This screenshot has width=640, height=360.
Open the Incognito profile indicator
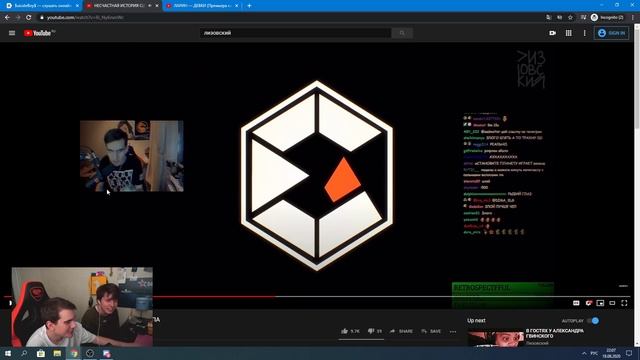coord(607,18)
